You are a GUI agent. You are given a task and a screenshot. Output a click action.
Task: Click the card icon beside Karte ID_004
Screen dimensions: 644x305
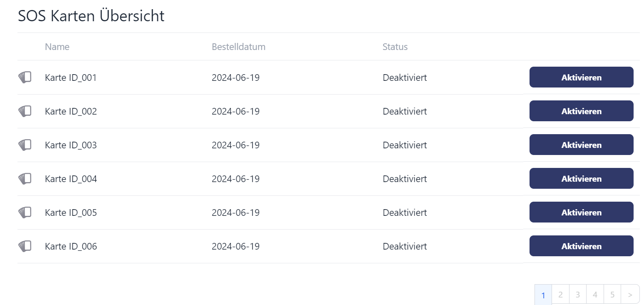(x=25, y=179)
